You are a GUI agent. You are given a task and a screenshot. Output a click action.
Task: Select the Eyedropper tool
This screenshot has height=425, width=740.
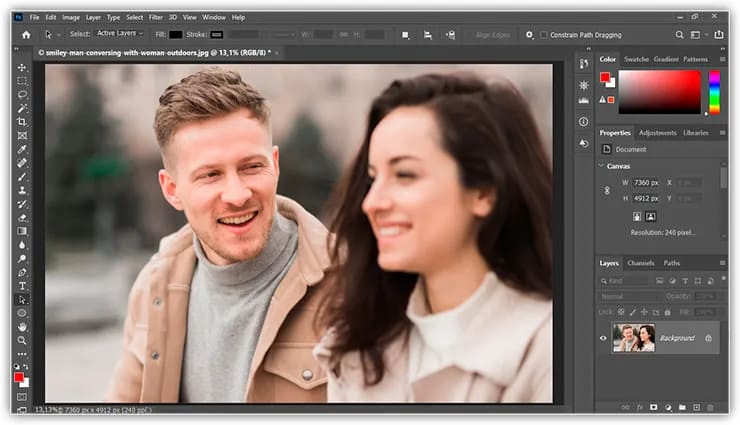(x=22, y=150)
